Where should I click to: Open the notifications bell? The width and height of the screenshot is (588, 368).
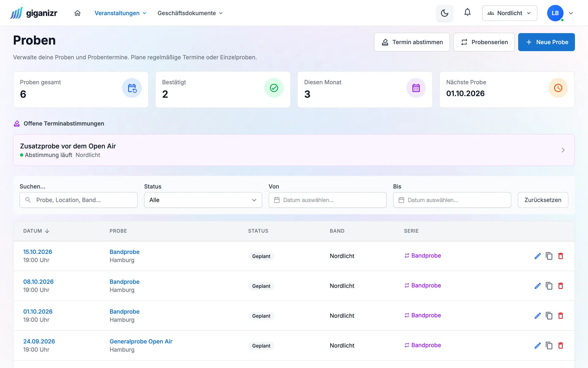click(x=467, y=13)
